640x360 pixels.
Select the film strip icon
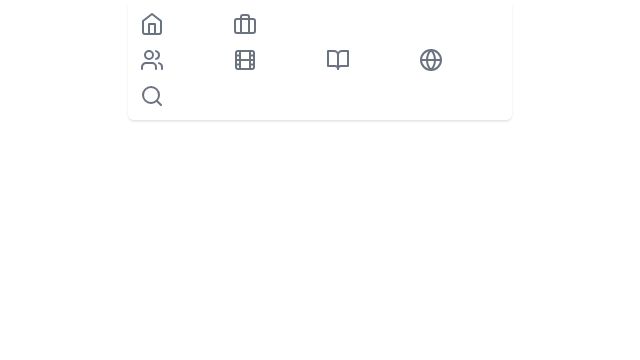click(x=245, y=60)
